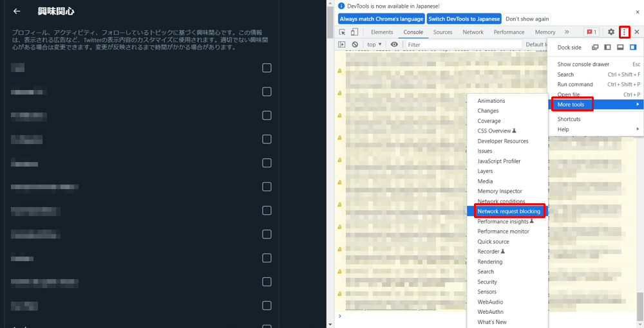Choose Security from More tools

[x=507, y=282]
